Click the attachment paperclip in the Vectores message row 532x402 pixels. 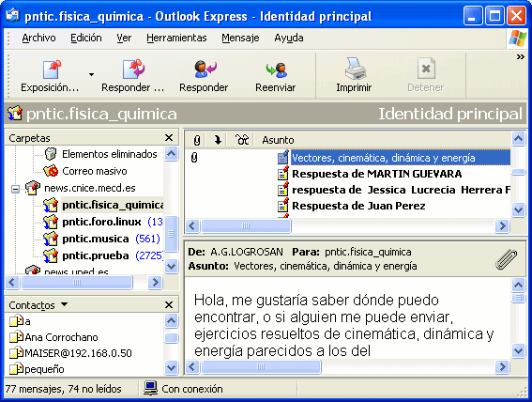(194, 158)
